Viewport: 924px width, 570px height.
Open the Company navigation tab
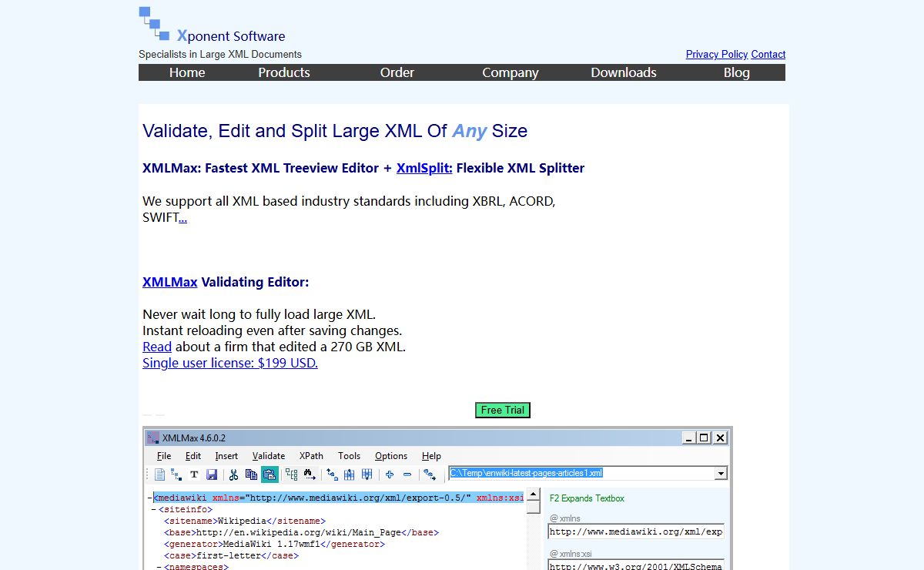pos(511,72)
